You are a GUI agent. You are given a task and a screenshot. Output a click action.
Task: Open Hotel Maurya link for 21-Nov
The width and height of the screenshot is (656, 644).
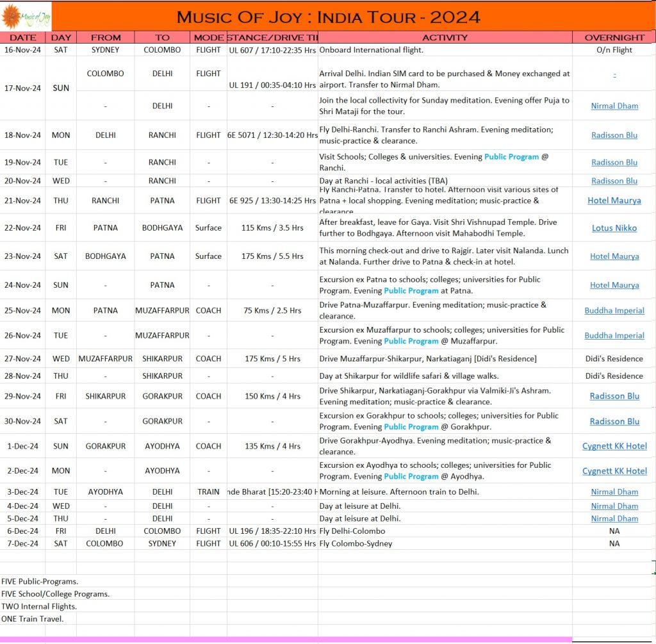[614, 201]
